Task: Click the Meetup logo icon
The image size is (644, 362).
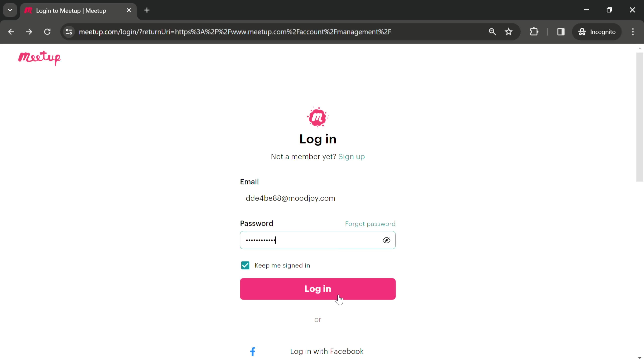Action: pyautogui.click(x=39, y=58)
